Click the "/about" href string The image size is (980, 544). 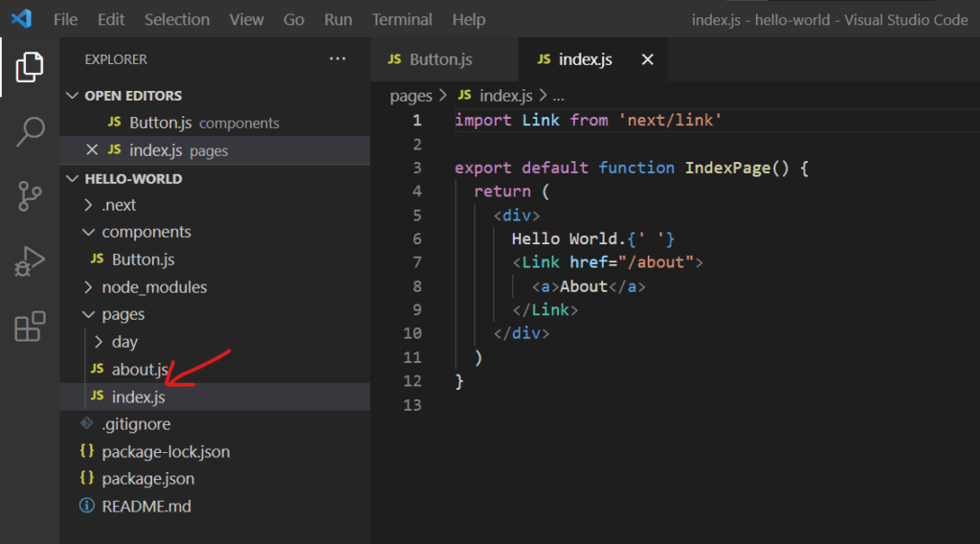point(657,262)
